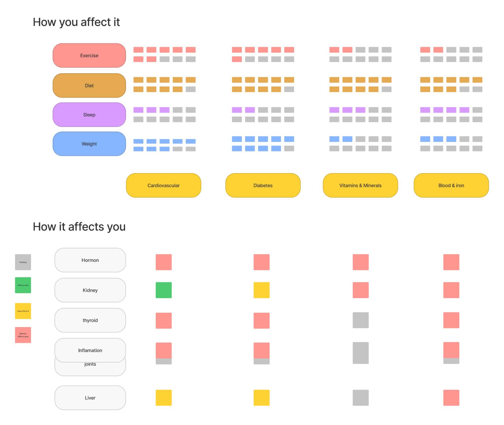Click the "How it affects you" heading

(79, 227)
